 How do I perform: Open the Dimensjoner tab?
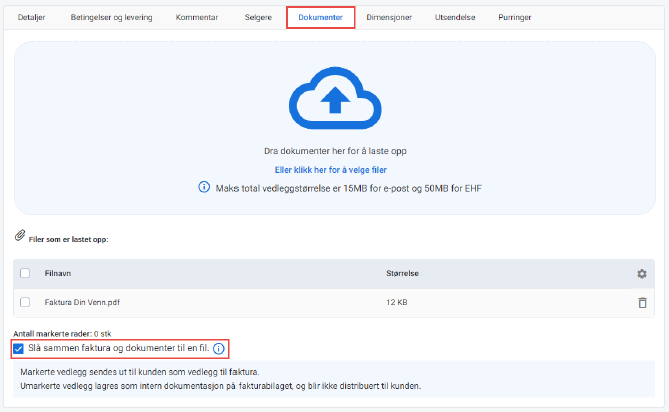(x=391, y=18)
